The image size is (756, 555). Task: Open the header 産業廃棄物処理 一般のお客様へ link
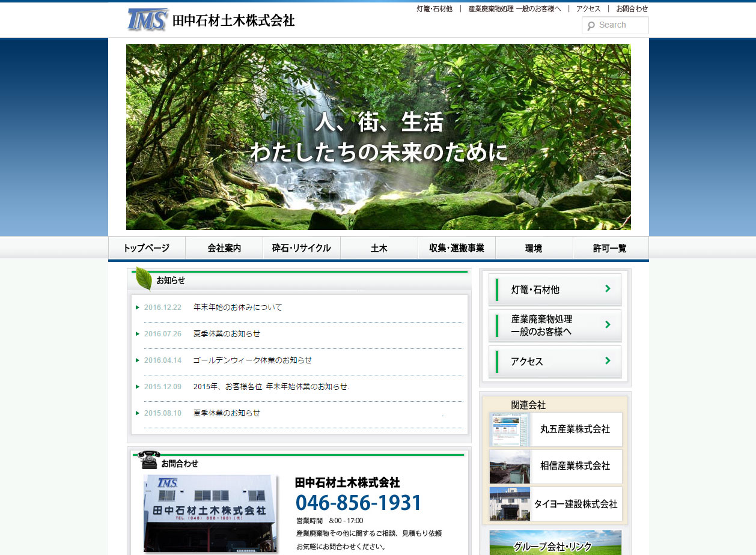pos(514,9)
